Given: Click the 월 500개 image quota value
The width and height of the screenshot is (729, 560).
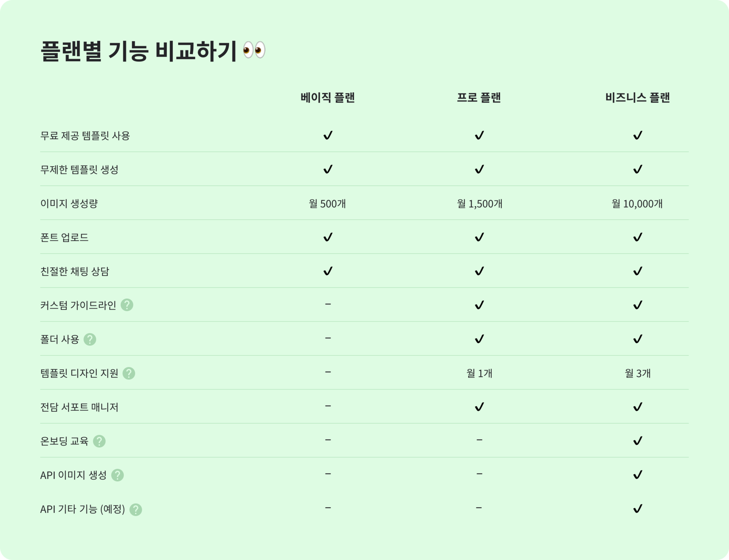Looking at the screenshot, I should click(327, 203).
